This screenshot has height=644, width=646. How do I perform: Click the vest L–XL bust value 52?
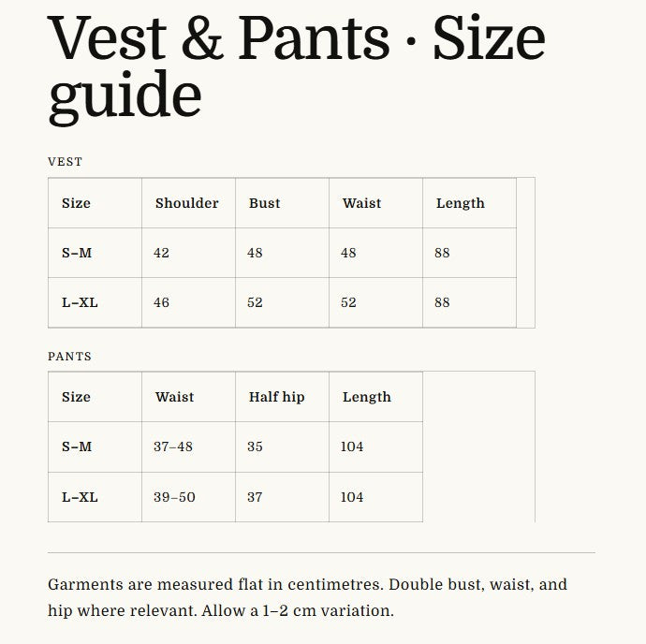pos(255,302)
